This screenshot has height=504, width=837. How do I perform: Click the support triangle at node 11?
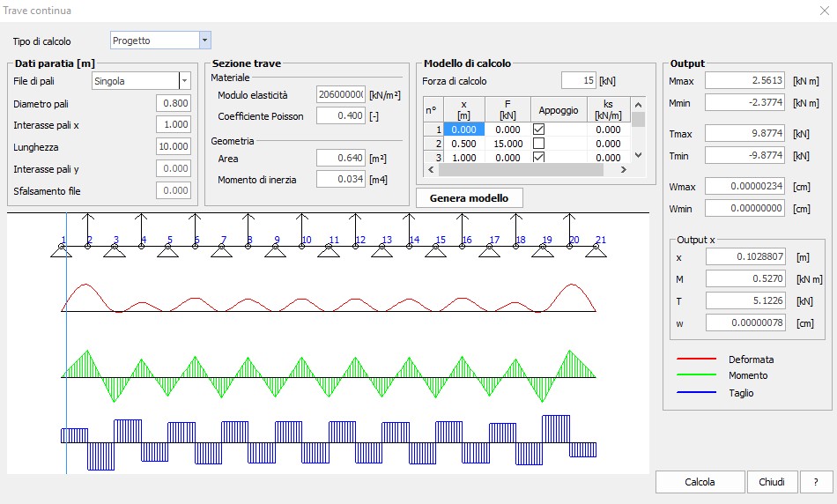(329, 251)
